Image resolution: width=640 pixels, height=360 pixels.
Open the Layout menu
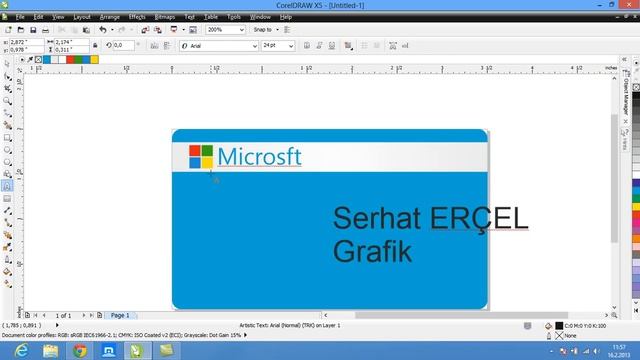[x=82, y=17]
